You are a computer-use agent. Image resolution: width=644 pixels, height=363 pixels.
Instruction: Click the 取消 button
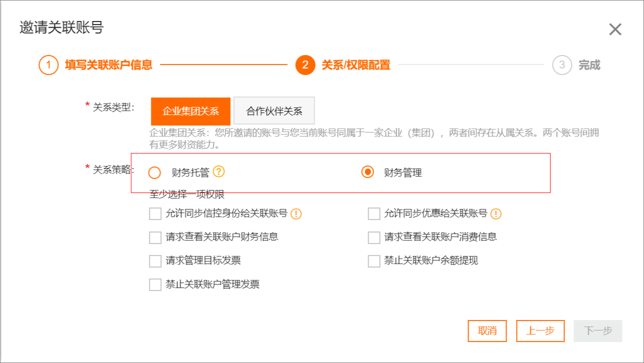487,331
